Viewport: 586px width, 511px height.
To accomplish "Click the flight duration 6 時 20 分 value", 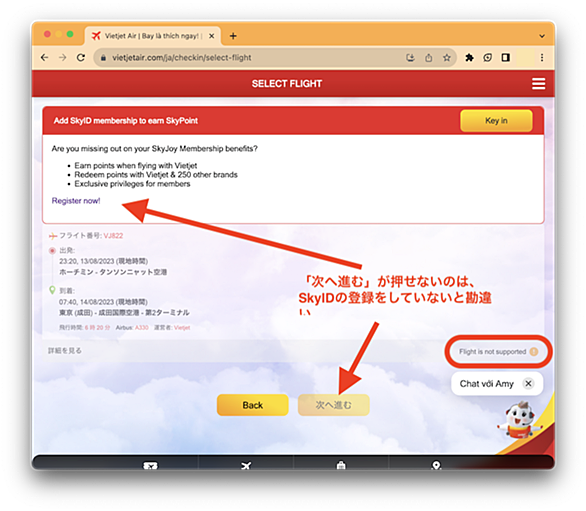I will pos(97,327).
